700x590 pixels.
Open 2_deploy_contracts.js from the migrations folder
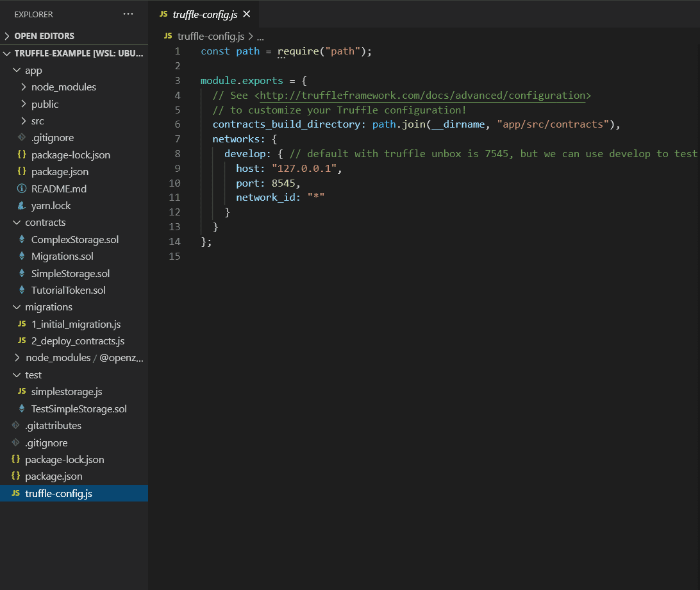point(78,341)
